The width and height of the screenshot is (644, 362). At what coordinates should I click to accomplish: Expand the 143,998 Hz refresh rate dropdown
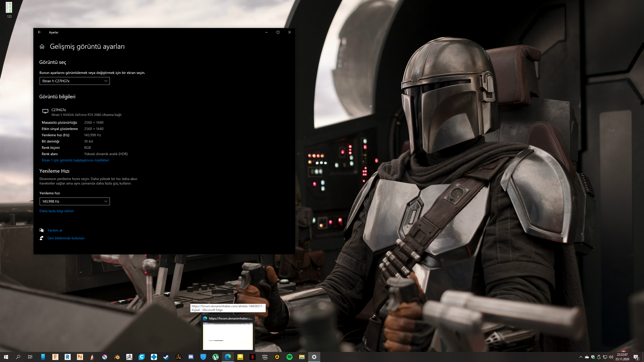coord(74,201)
